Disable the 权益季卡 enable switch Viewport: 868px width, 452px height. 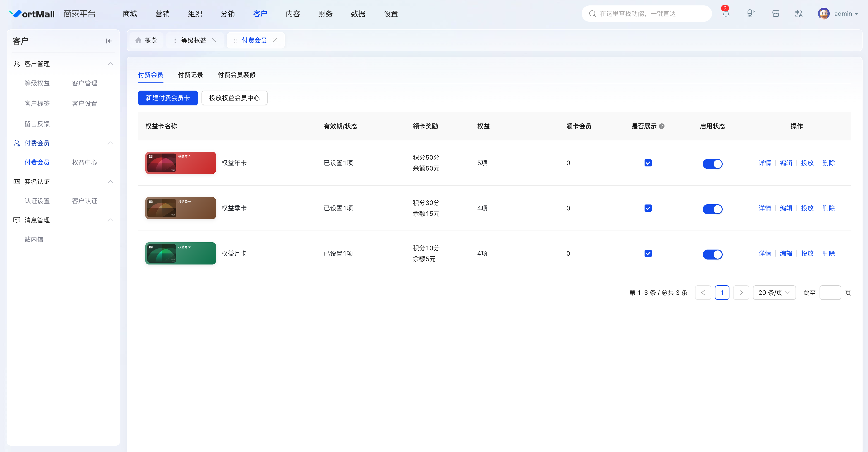(x=712, y=209)
